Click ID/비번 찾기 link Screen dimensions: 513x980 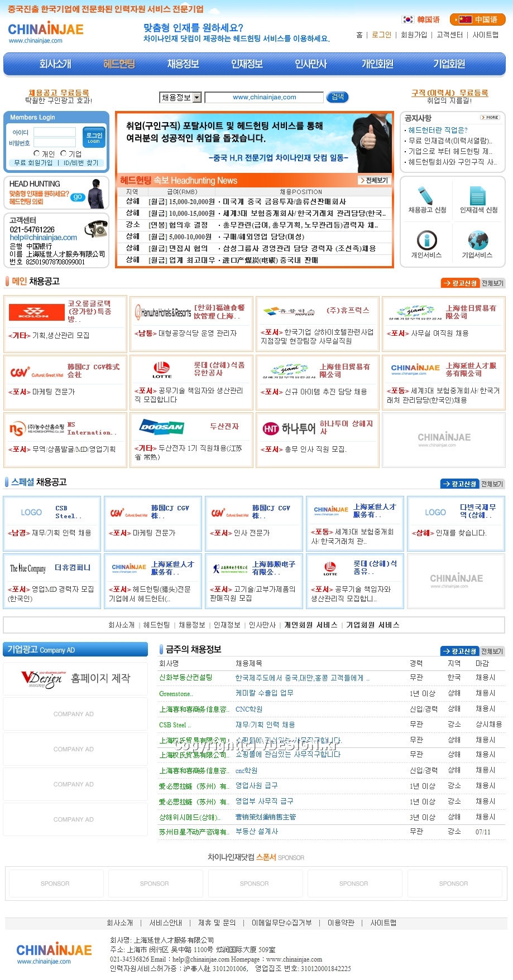[81, 163]
